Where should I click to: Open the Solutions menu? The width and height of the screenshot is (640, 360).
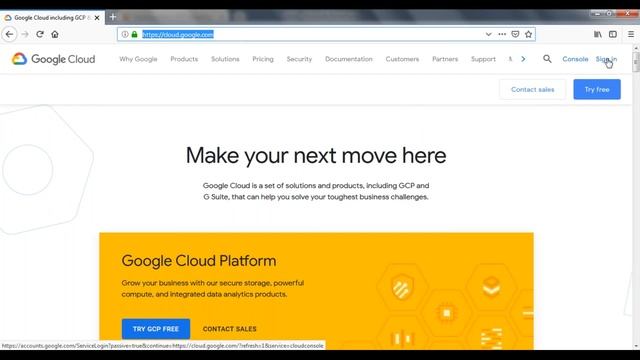click(225, 59)
